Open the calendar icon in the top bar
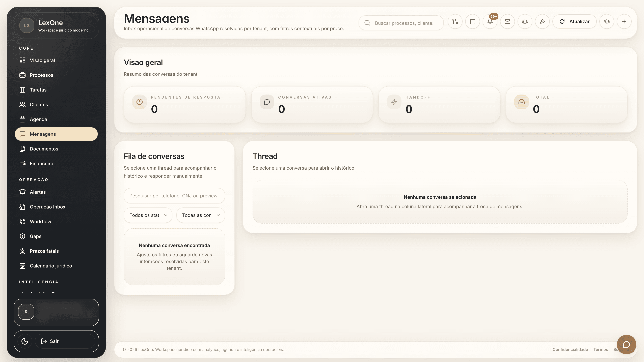Image resolution: width=644 pixels, height=362 pixels. pyautogui.click(x=472, y=21)
